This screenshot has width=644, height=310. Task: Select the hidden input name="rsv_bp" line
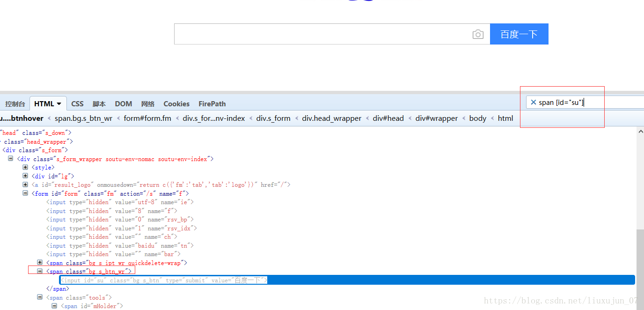(120, 219)
